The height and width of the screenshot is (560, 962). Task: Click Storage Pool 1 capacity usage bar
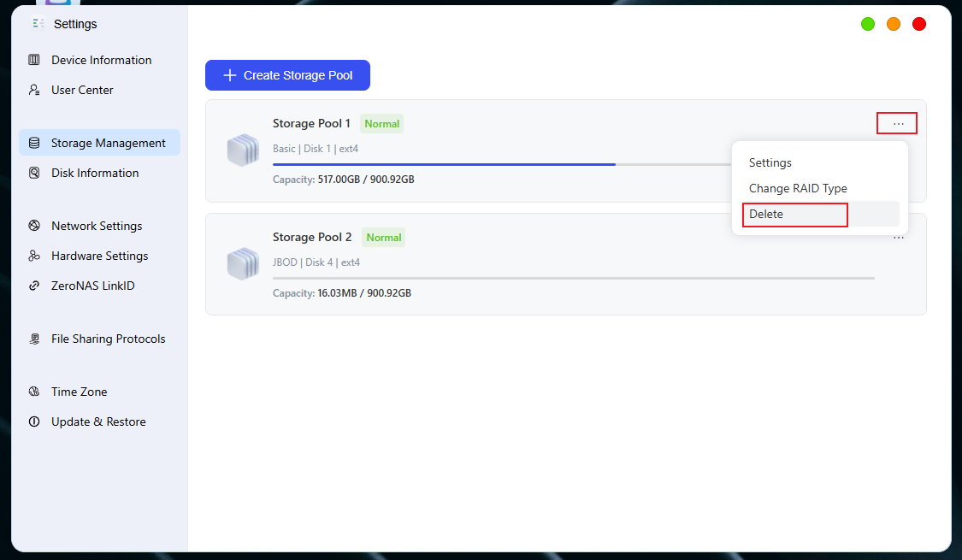(502, 164)
